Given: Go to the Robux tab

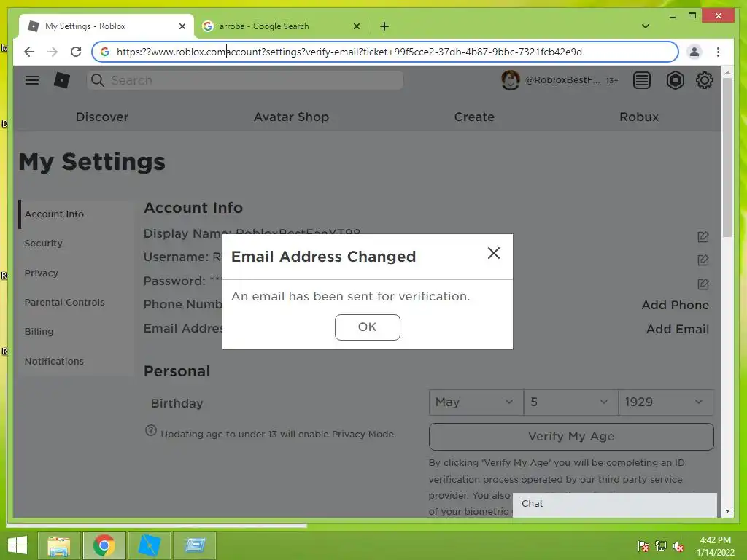Looking at the screenshot, I should [639, 117].
